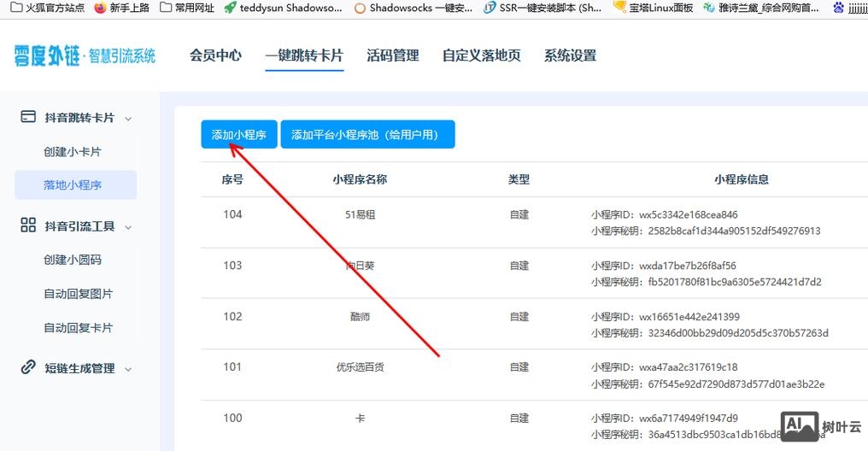Open 创建小圆码 in the sidebar
Viewport: 868px width, 451px height.
point(73,260)
